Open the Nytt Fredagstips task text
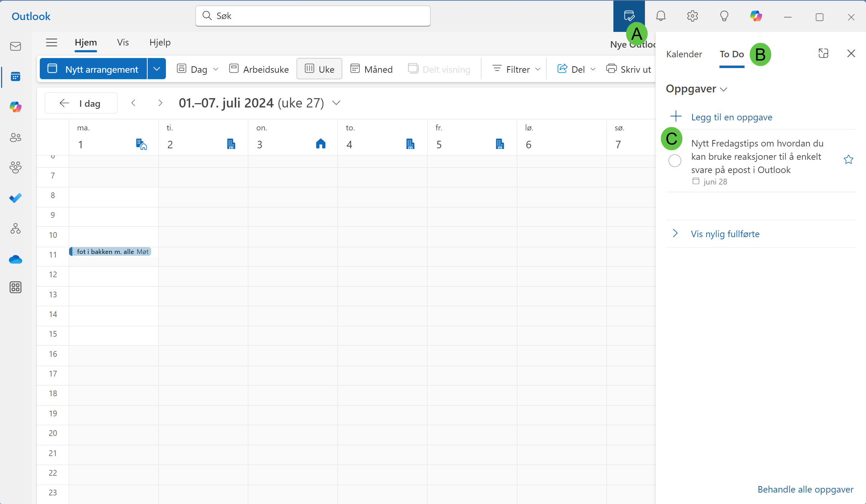The width and height of the screenshot is (866, 504). click(757, 157)
